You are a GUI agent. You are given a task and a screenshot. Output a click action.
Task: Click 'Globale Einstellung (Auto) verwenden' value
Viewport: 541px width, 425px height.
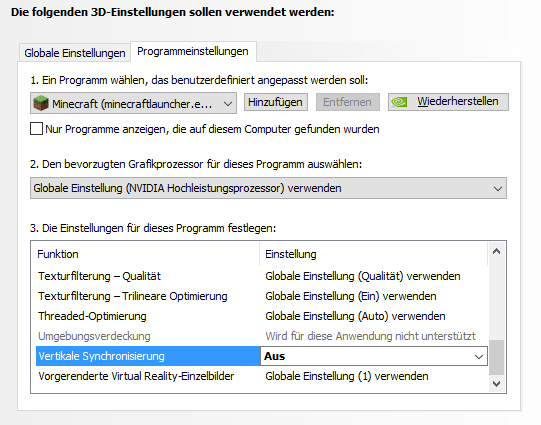pyautogui.click(x=355, y=316)
